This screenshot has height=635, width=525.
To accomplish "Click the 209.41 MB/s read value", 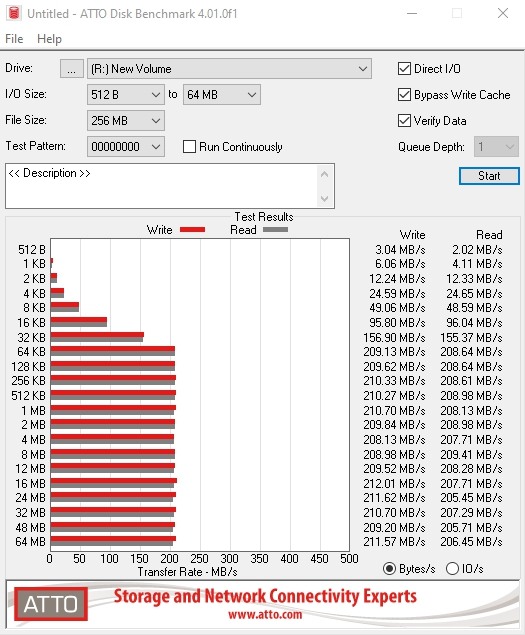I will pyautogui.click(x=471, y=454).
